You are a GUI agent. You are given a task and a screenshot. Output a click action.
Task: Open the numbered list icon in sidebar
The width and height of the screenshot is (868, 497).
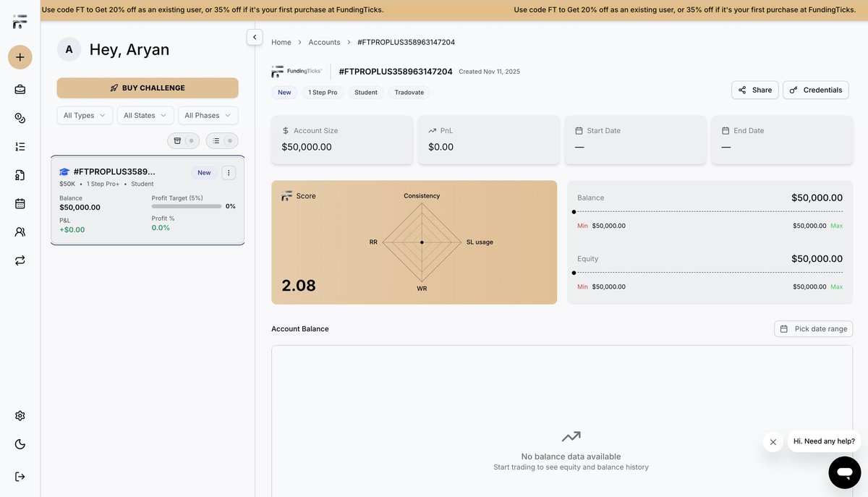pyautogui.click(x=20, y=146)
